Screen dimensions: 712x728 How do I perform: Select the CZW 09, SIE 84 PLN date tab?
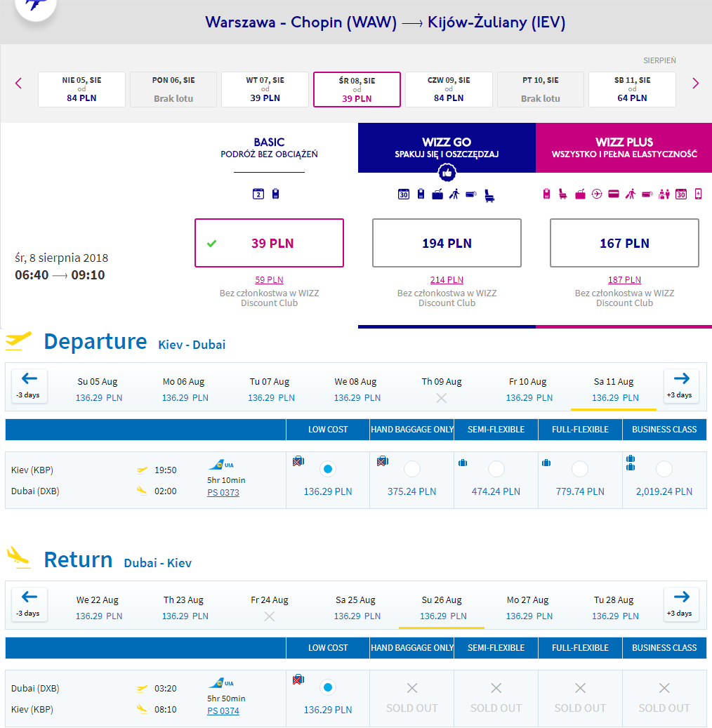click(449, 89)
